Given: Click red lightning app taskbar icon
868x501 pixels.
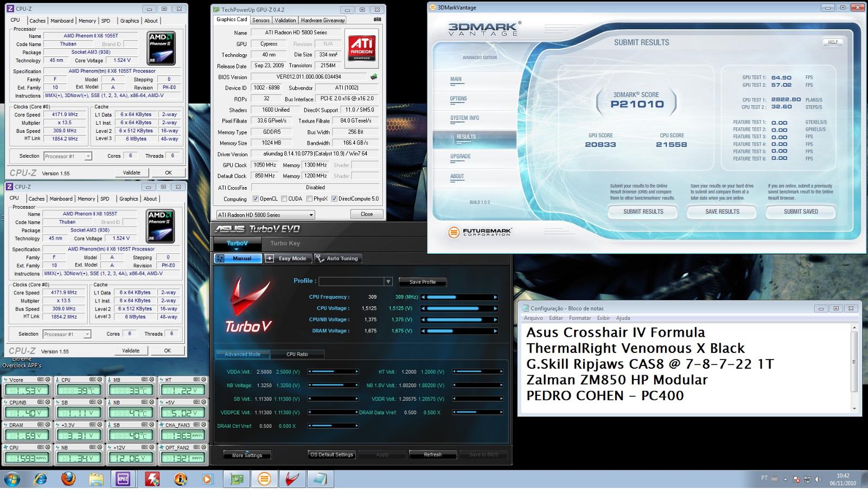Looking at the screenshot, I should coord(152,479).
